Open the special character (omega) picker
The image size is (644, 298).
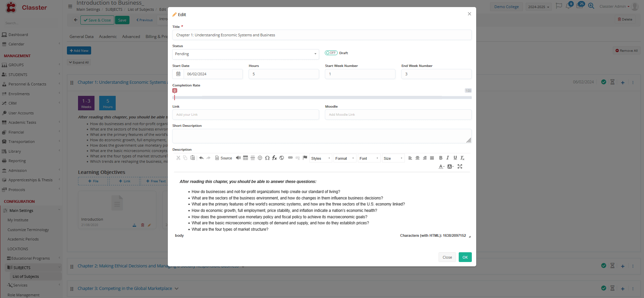point(267,158)
